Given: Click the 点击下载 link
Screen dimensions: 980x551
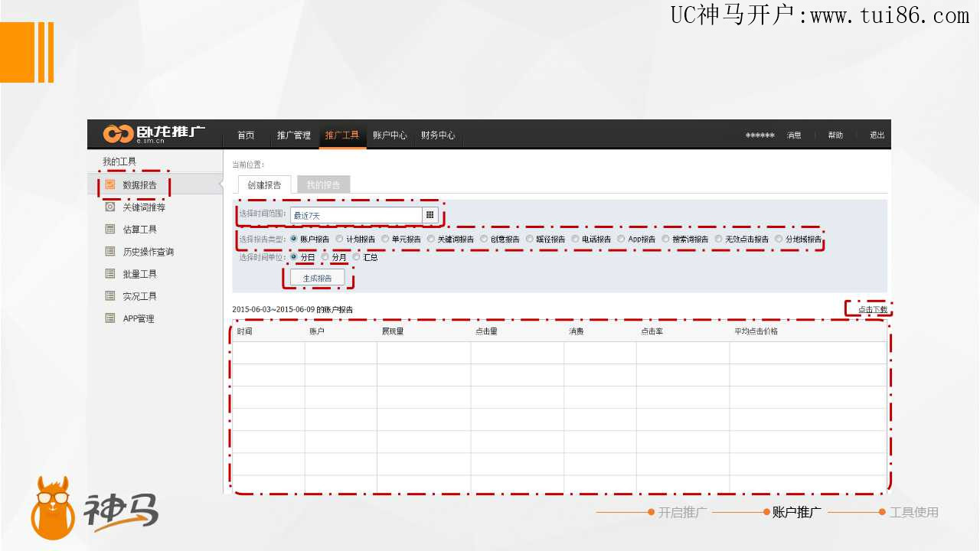Looking at the screenshot, I should 873,309.
